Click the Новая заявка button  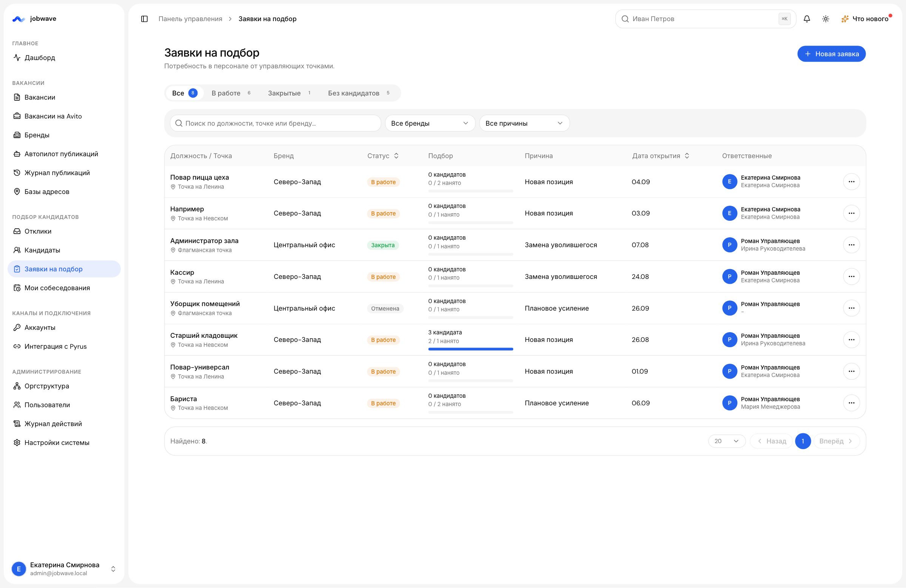point(831,54)
